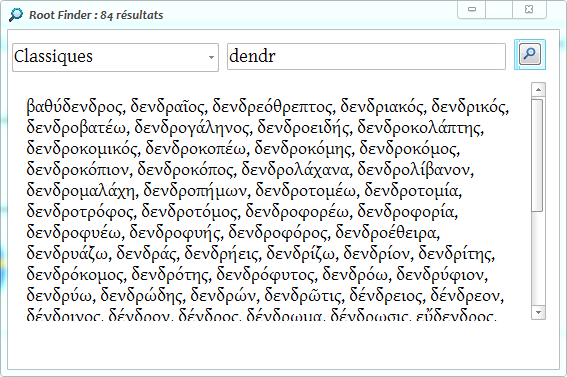Click the word δενδρολίβανον in results
The height and width of the screenshot is (377, 567).
(414, 170)
